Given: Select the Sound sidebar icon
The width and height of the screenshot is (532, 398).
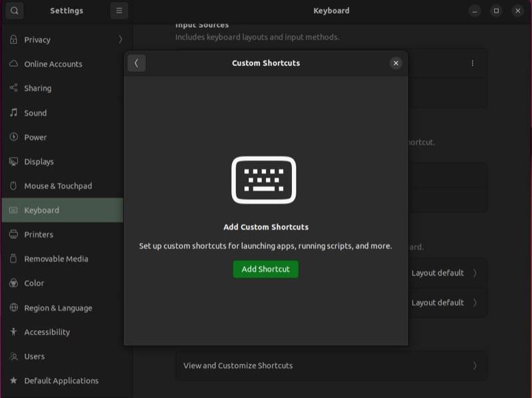Looking at the screenshot, I should click(13, 112).
